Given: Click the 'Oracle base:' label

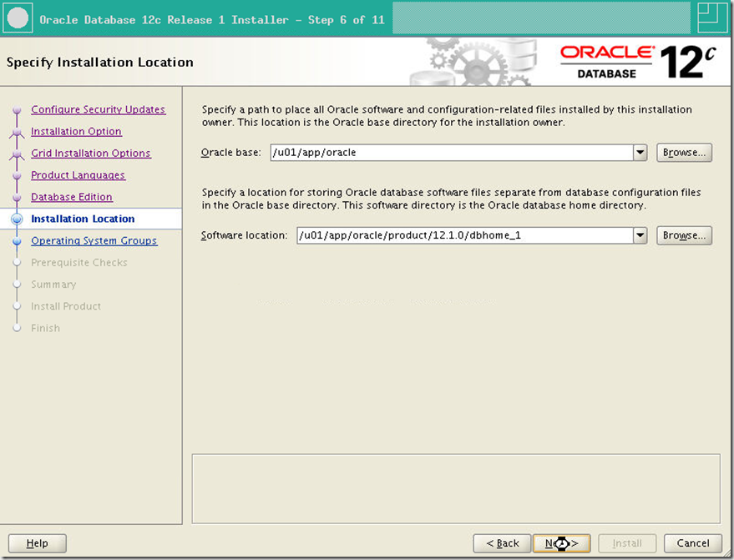Looking at the screenshot, I should coord(230,153).
